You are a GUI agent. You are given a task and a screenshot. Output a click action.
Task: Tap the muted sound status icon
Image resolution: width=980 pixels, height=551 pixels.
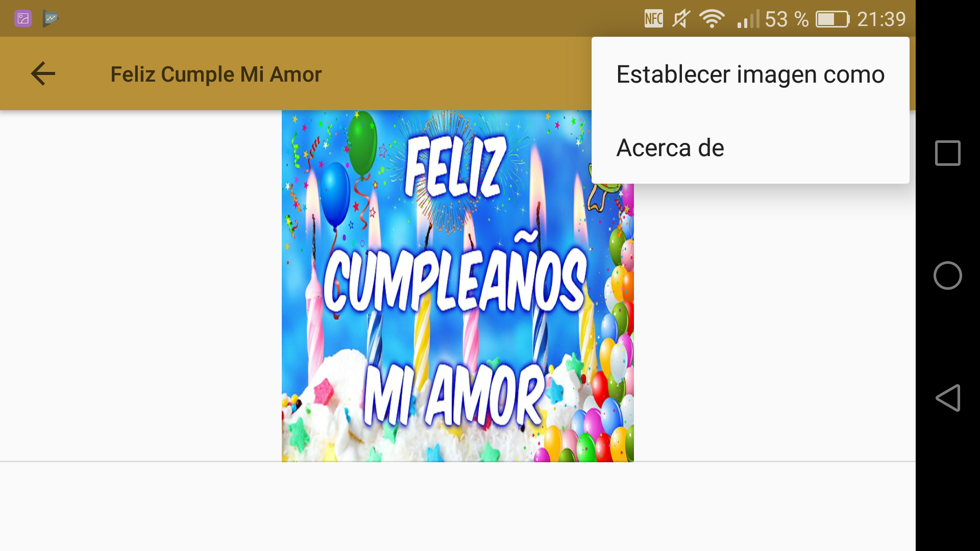pyautogui.click(x=681, y=19)
